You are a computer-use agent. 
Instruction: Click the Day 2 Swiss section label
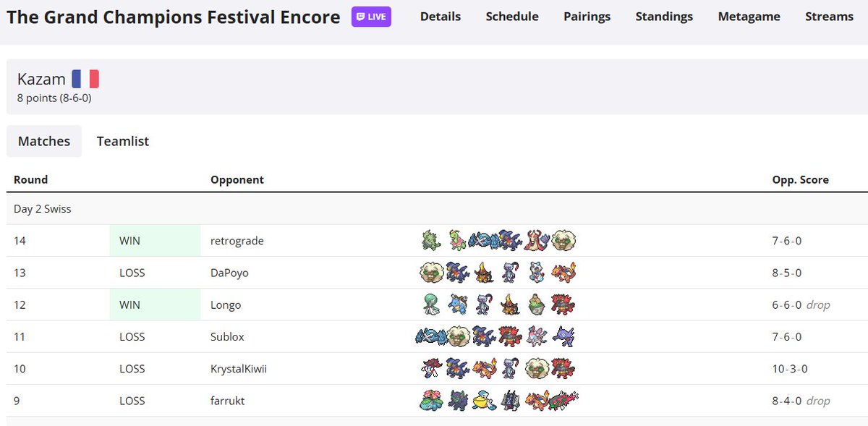coord(43,209)
